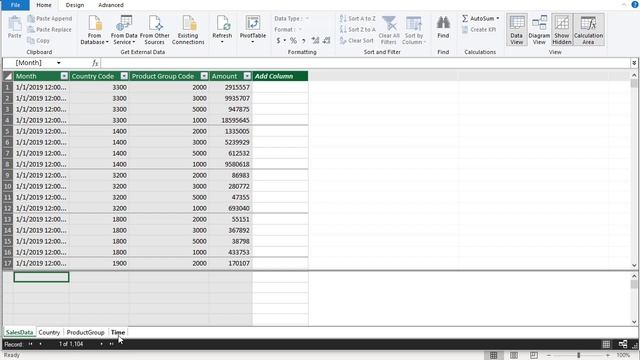This screenshot has width=640, height=360.
Task: Open From Data Service import
Action: 124,30
